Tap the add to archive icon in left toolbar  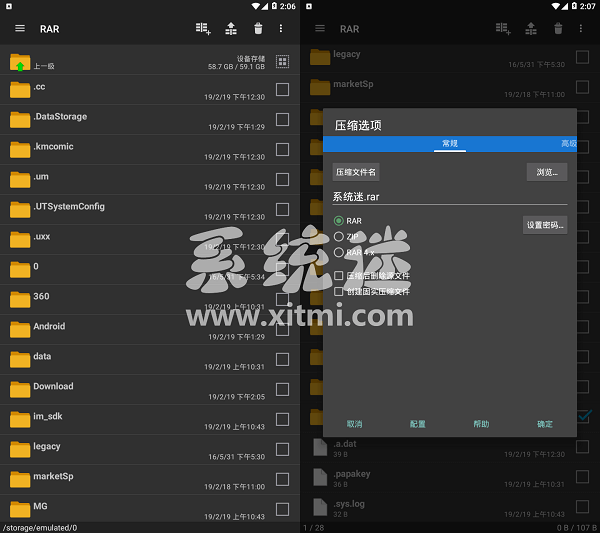(203, 28)
